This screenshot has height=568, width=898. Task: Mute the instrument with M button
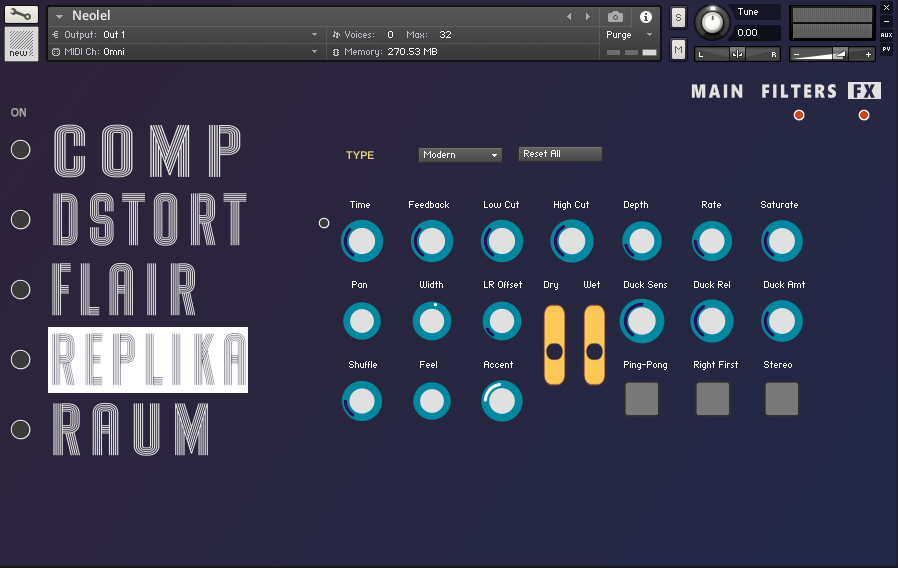(678, 50)
